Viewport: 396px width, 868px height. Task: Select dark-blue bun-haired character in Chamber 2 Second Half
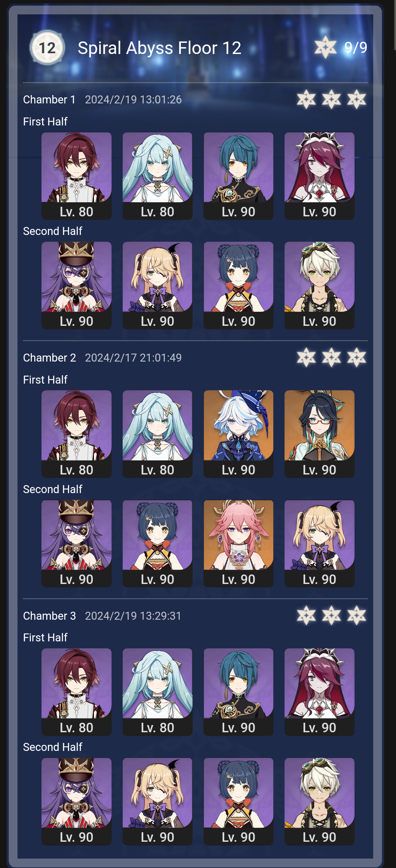click(157, 543)
